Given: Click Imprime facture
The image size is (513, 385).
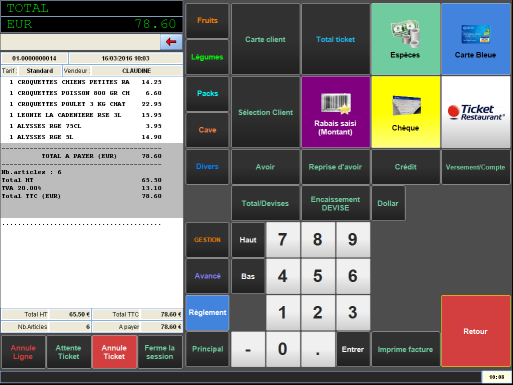Looking at the screenshot, I should coord(406,349).
